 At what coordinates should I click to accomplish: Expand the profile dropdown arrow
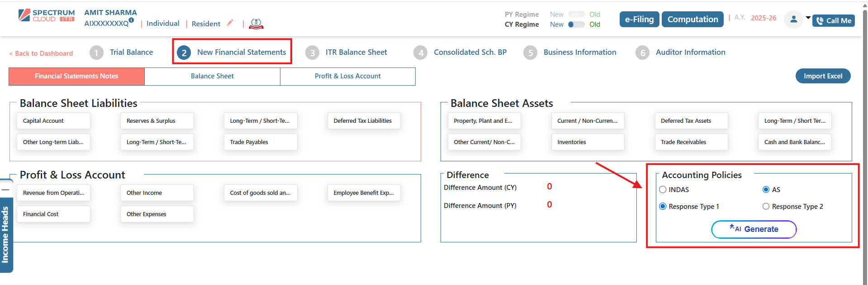click(808, 18)
